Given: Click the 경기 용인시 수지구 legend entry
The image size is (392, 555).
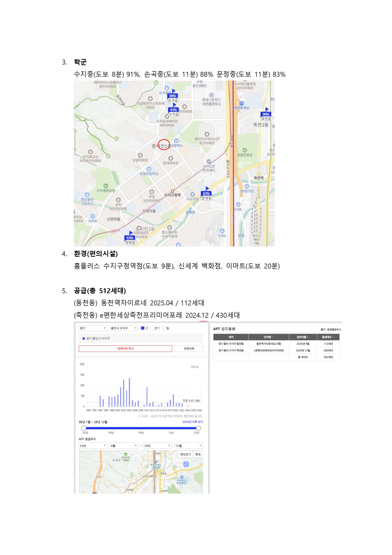Looking at the screenshot, I should tap(96, 338).
